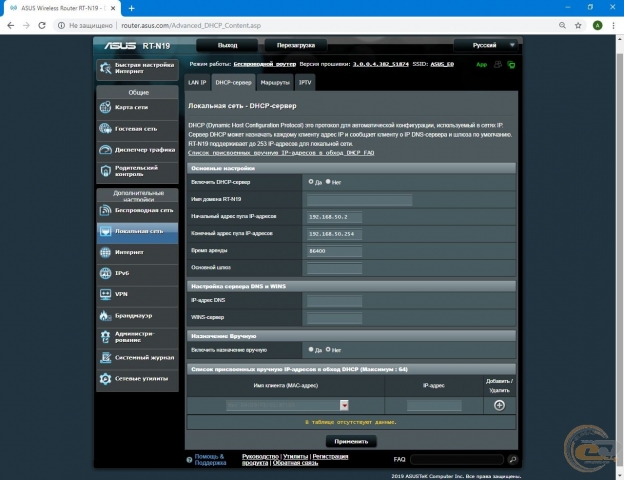The width and height of the screenshot is (624, 480).
Task: Click the starting IP pool address field
Action: (334, 217)
